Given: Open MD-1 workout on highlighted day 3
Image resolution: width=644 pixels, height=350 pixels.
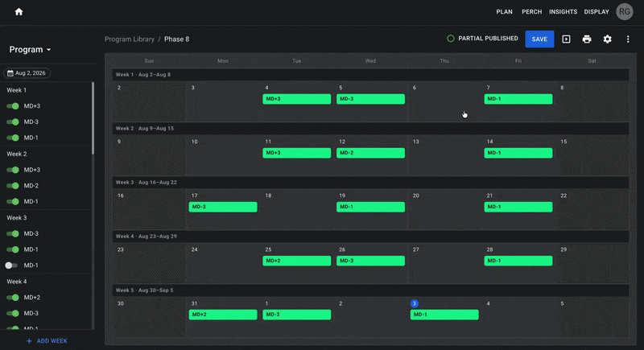Looking at the screenshot, I should point(444,315).
